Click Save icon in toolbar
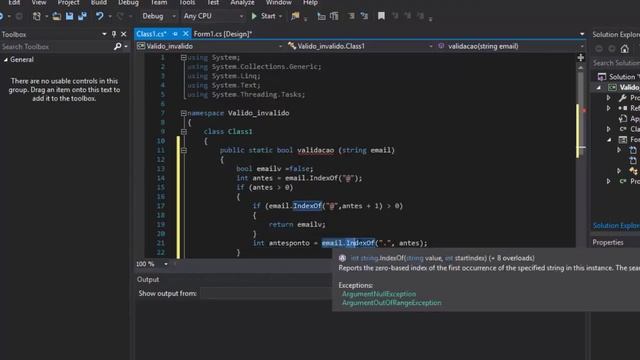This screenshot has height=360, width=640. tap(69, 16)
